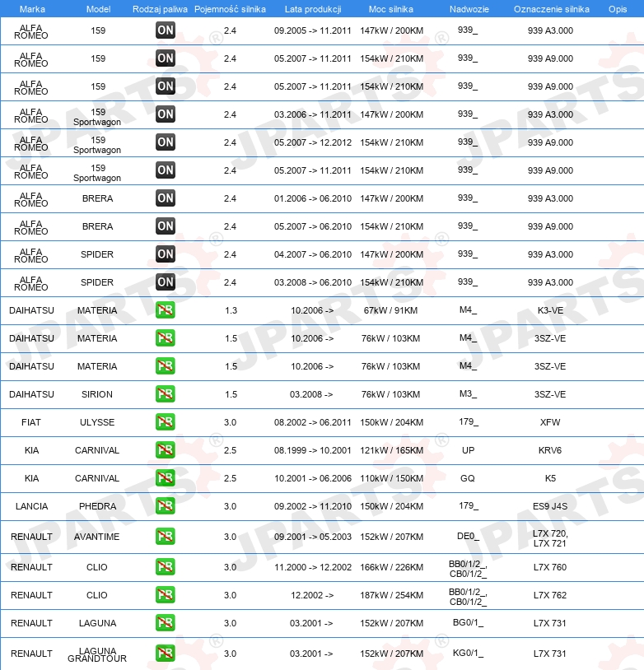Click production years 09.2005 -> 11.2011

pos(313,30)
